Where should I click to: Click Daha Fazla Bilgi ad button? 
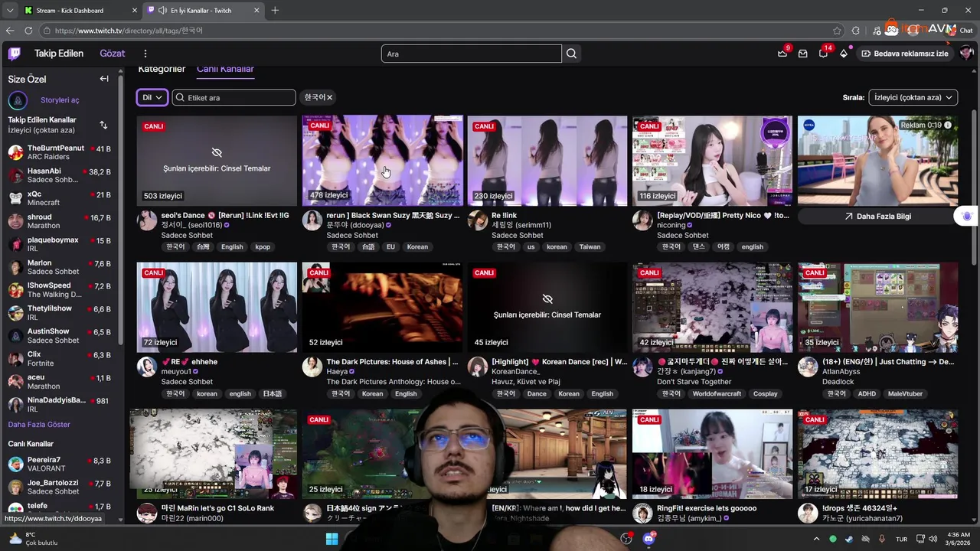click(x=877, y=217)
